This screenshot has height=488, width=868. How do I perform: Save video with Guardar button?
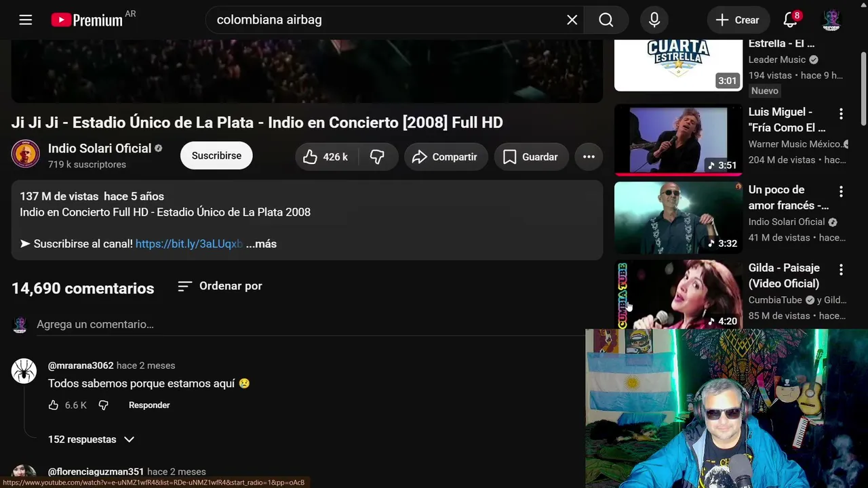[x=531, y=157]
